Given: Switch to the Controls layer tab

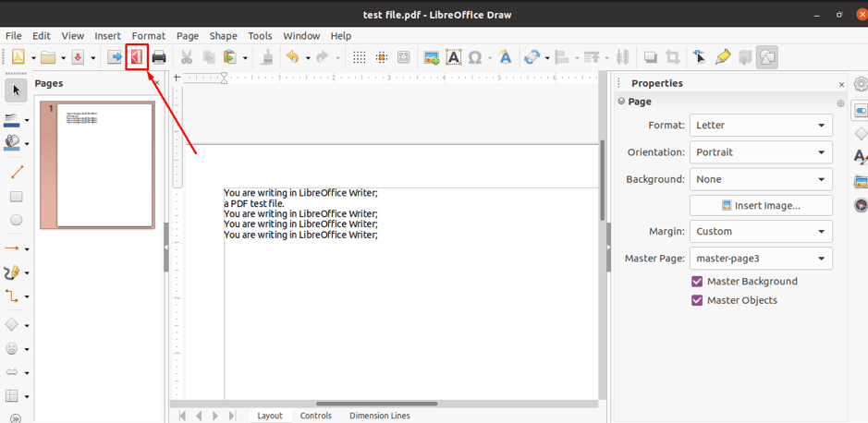Looking at the screenshot, I should (x=315, y=416).
